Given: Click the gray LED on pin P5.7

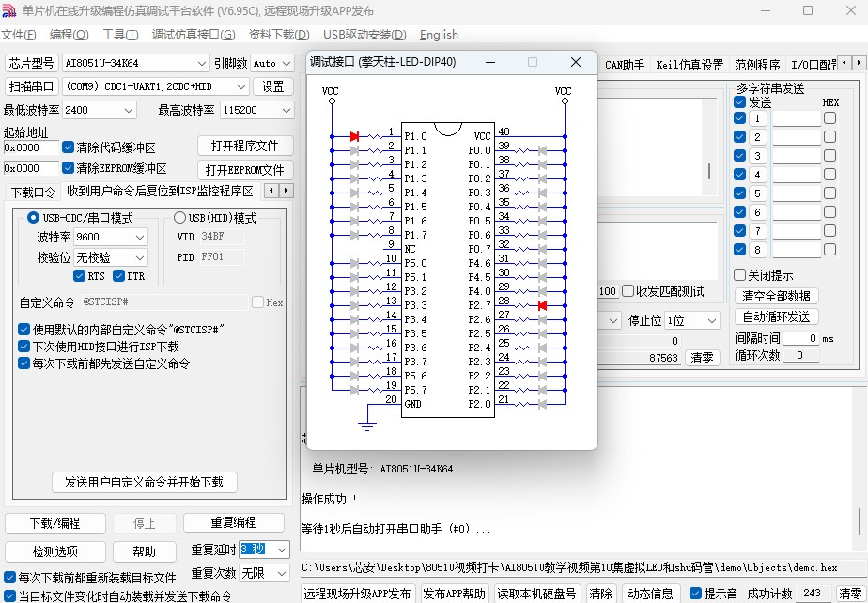Looking at the screenshot, I should pyautogui.click(x=355, y=390).
